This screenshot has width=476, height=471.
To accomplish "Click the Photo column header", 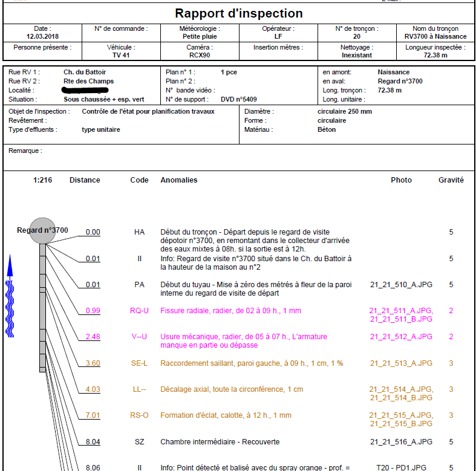I will (x=402, y=180).
